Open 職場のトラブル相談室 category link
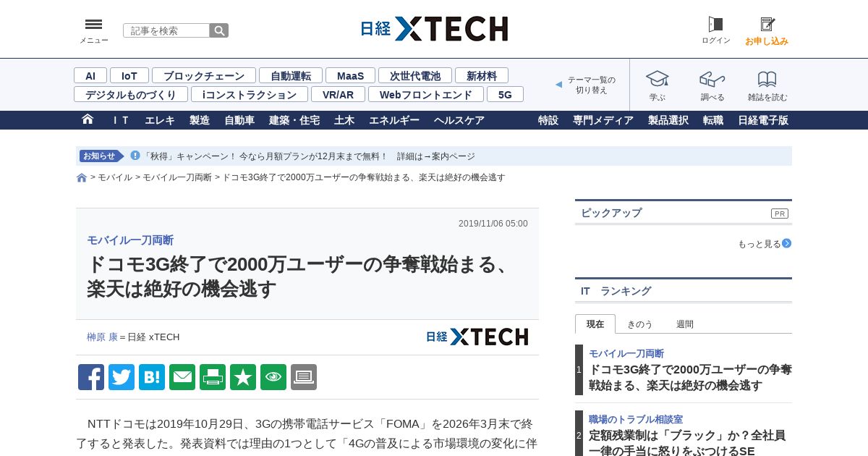 click(x=636, y=419)
